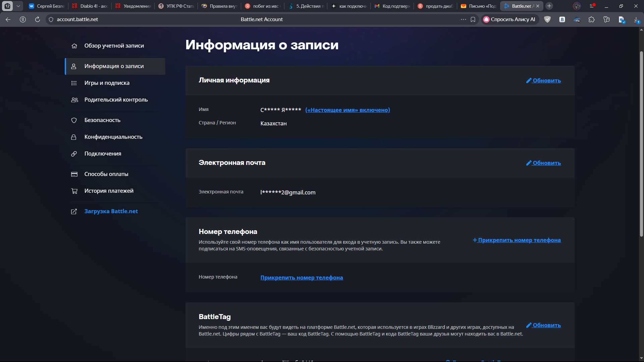644x362 pixels.
Task: Switch to the Код подтверждения Gmail tab
Action: 392,6
